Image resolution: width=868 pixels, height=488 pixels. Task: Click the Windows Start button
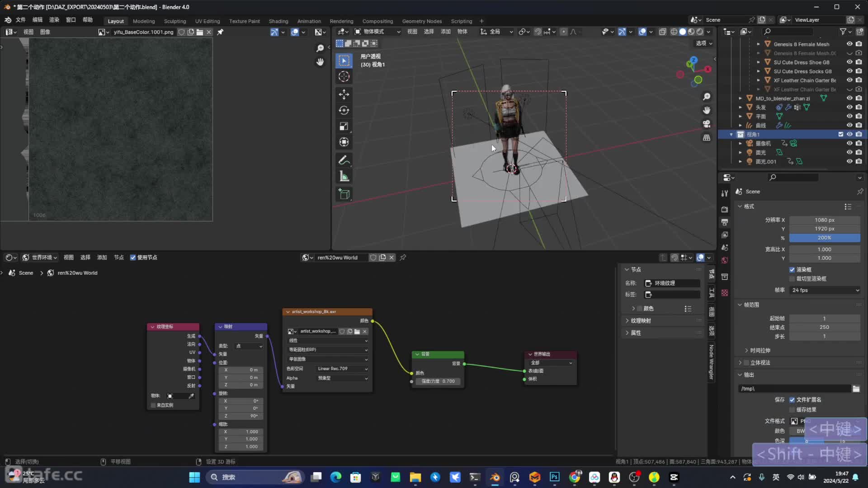(x=194, y=477)
